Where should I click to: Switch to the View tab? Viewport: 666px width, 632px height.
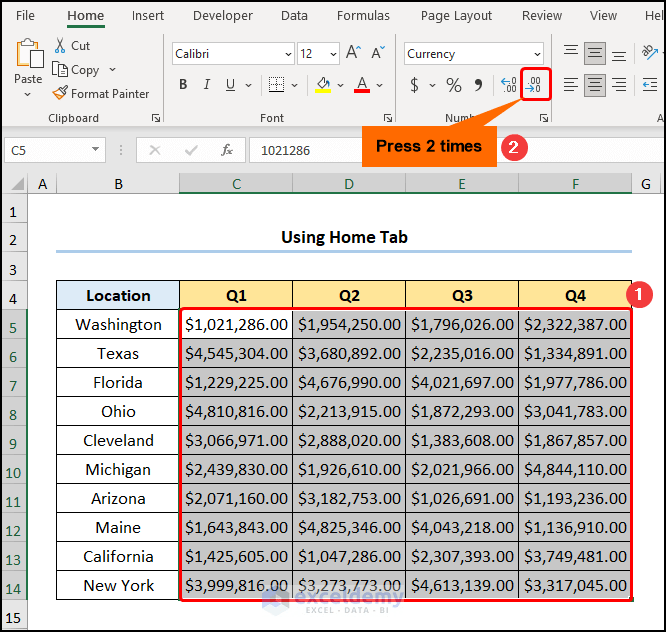(603, 16)
